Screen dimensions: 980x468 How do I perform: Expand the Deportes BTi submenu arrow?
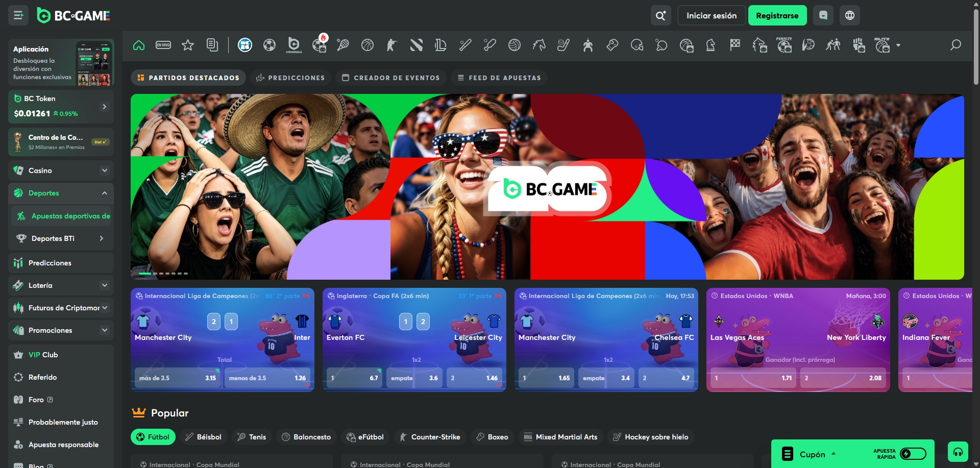click(x=102, y=238)
